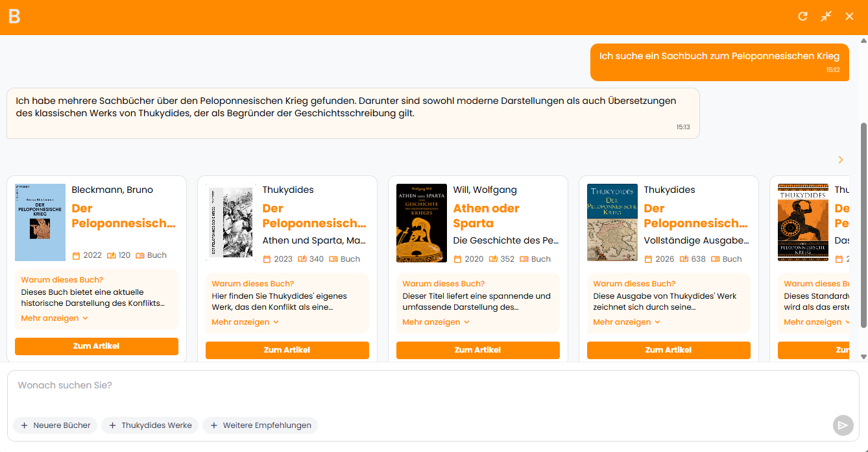Click the vertical scrollbar thumb
This screenshot has height=452, width=868.
pos(863,225)
